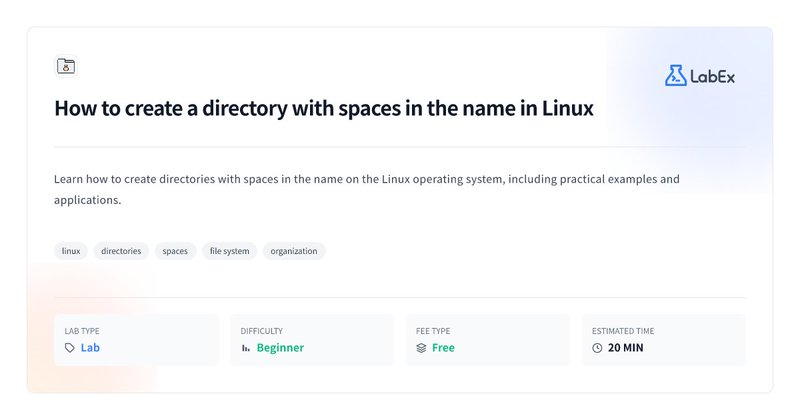Click the DIFFICULTY label
The image size is (800, 419).
[262, 331]
